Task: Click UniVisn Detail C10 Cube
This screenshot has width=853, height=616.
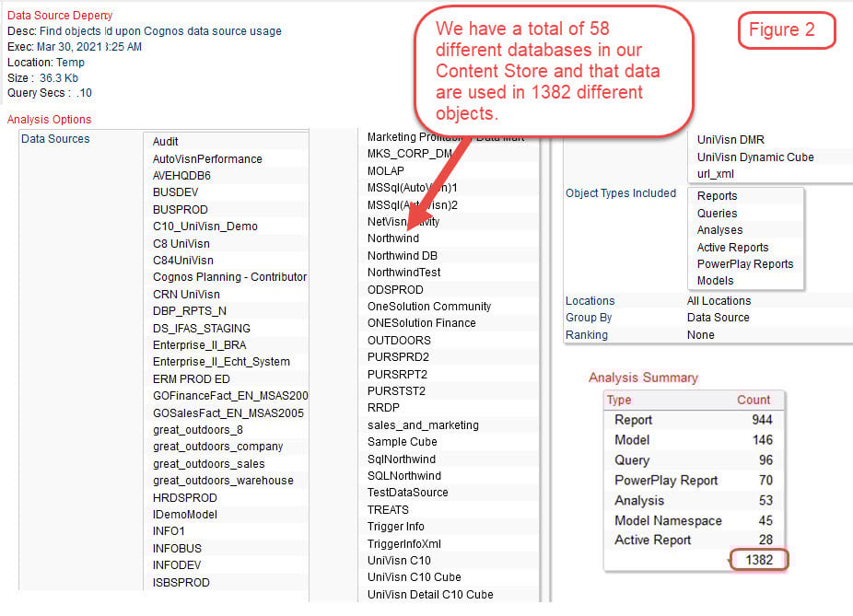Action: [x=430, y=594]
